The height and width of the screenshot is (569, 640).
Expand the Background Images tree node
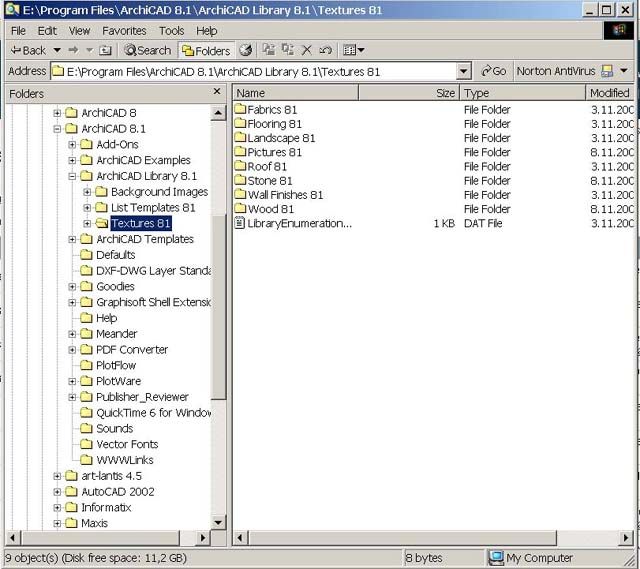point(87,192)
